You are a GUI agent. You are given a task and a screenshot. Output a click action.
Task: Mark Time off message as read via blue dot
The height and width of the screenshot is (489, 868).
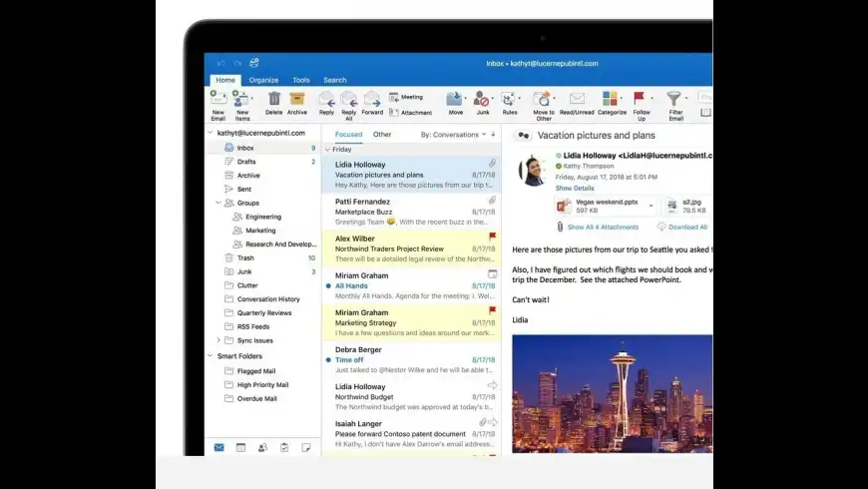(x=328, y=360)
